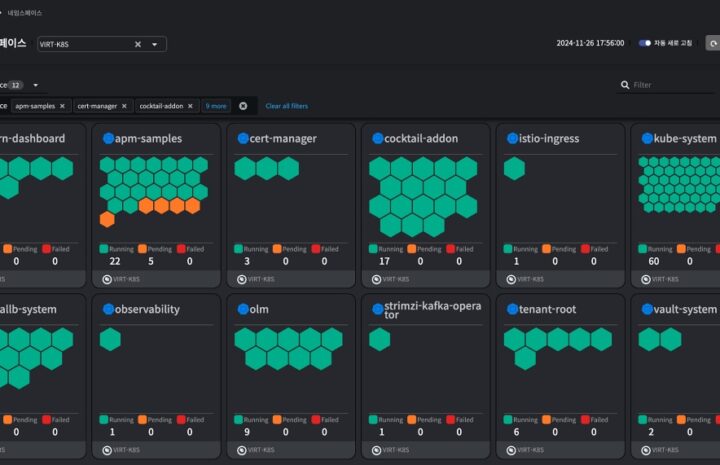The height and width of the screenshot is (465, 720).
Task: Click the blue icon next to tenant-root
Action: tap(512, 309)
